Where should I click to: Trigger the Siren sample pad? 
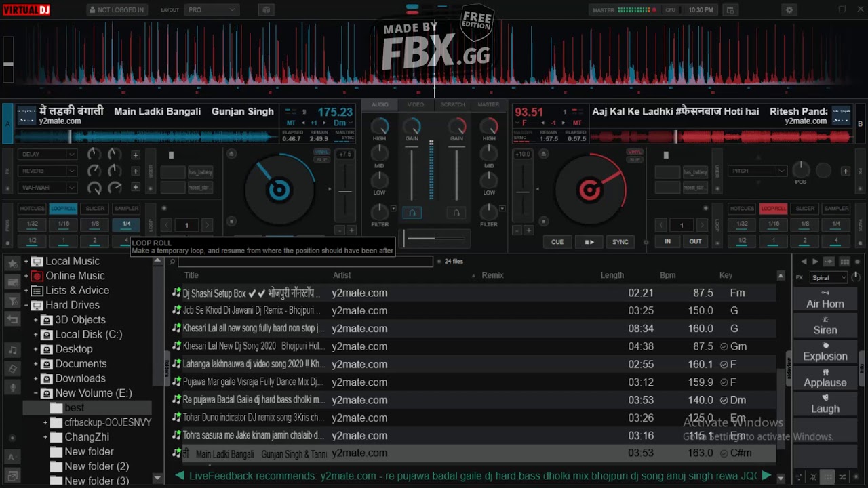pyautogui.click(x=825, y=326)
